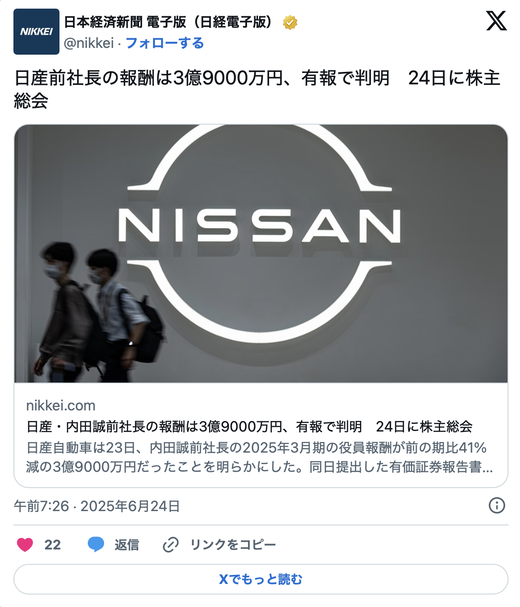The height and width of the screenshot is (607, 520).
Task: Click the tweet text 日産前社長の報酬
Action: pos(257,89)
